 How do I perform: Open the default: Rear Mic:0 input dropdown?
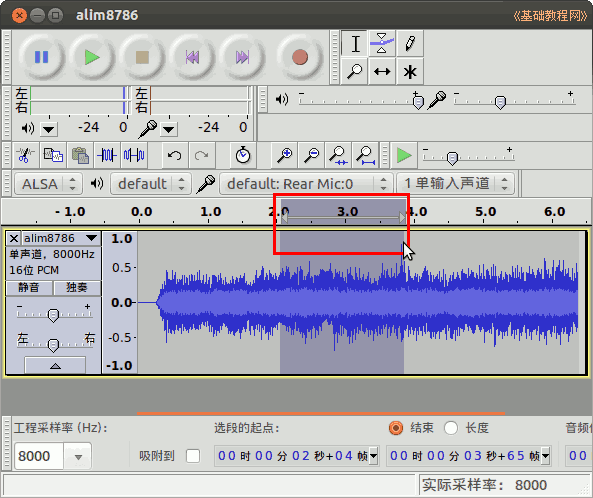(x=306, y=184)
